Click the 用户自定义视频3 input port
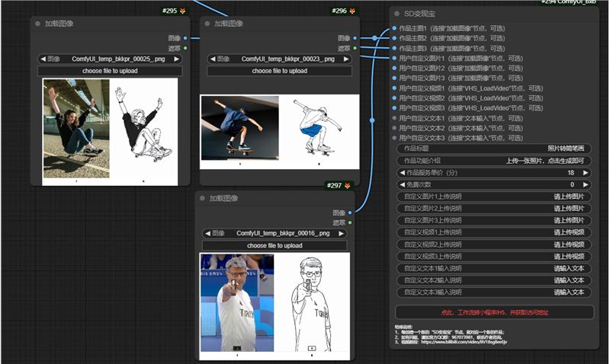The image size is (610, 364). (394, 108)
